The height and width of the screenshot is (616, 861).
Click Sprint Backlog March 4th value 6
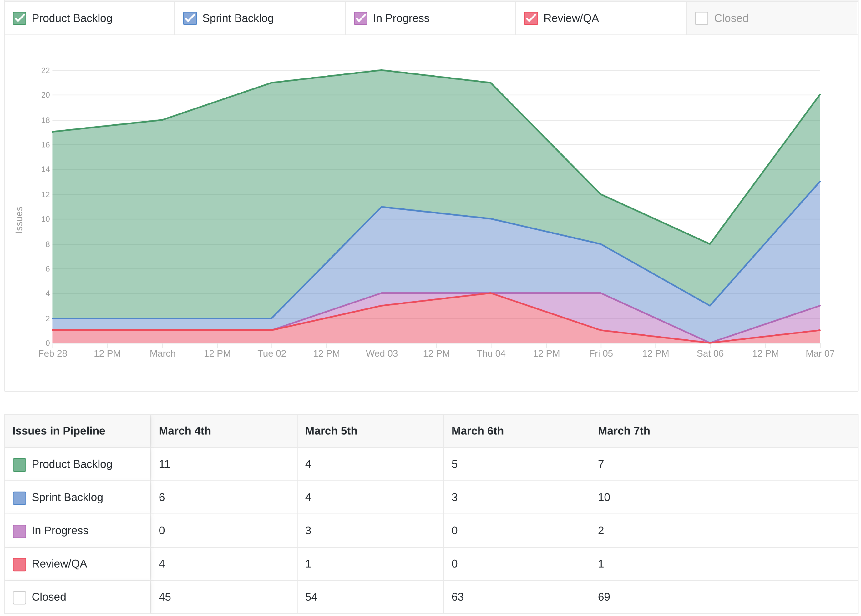point(161,497)
